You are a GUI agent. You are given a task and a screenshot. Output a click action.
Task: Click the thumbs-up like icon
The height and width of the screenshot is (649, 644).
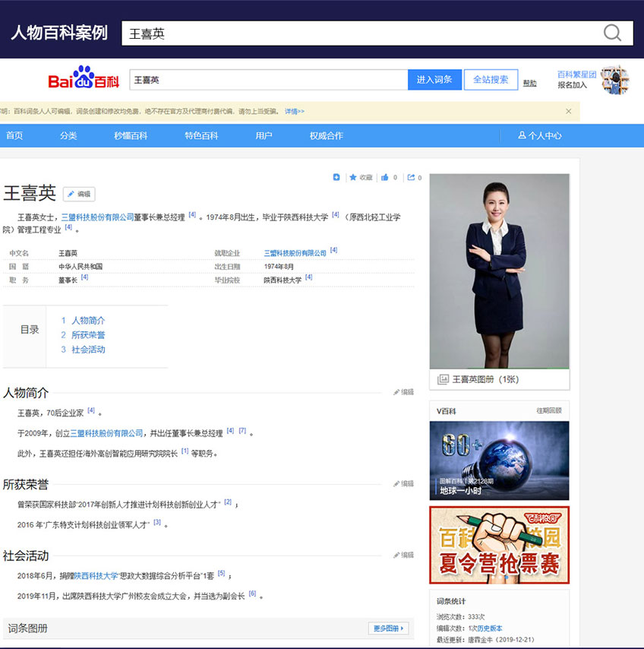[x=385, y=177]
